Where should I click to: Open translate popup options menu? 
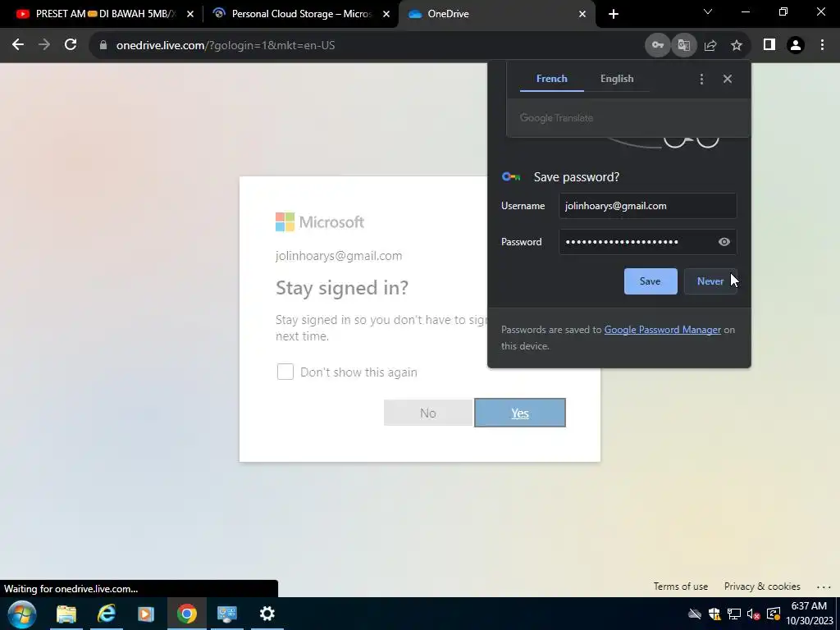click(x=702, y=80)
